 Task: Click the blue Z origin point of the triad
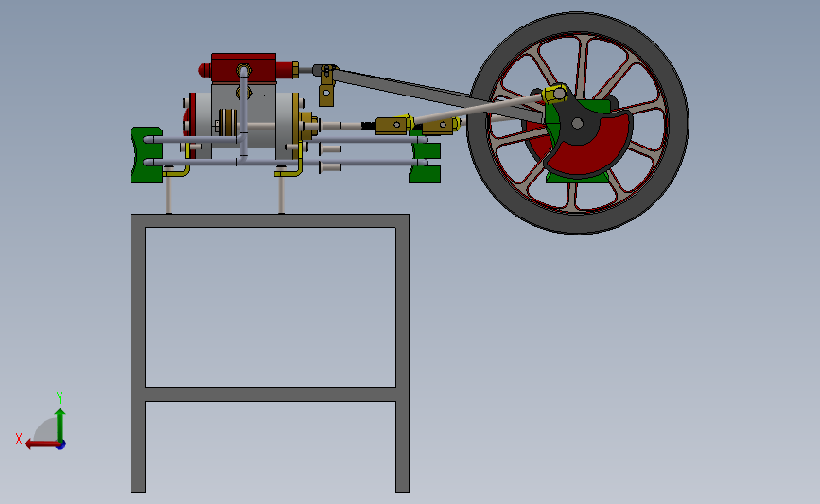click(x=61, y=445)
